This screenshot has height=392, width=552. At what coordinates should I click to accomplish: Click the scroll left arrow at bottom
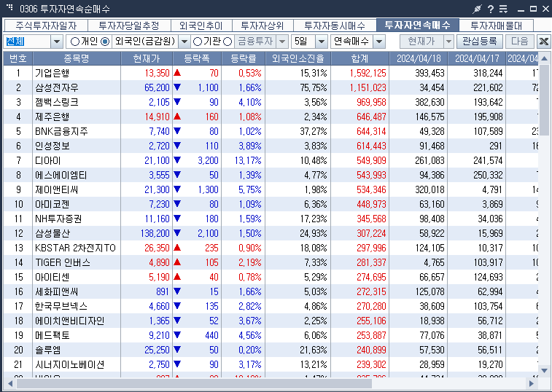pos(10,383)
